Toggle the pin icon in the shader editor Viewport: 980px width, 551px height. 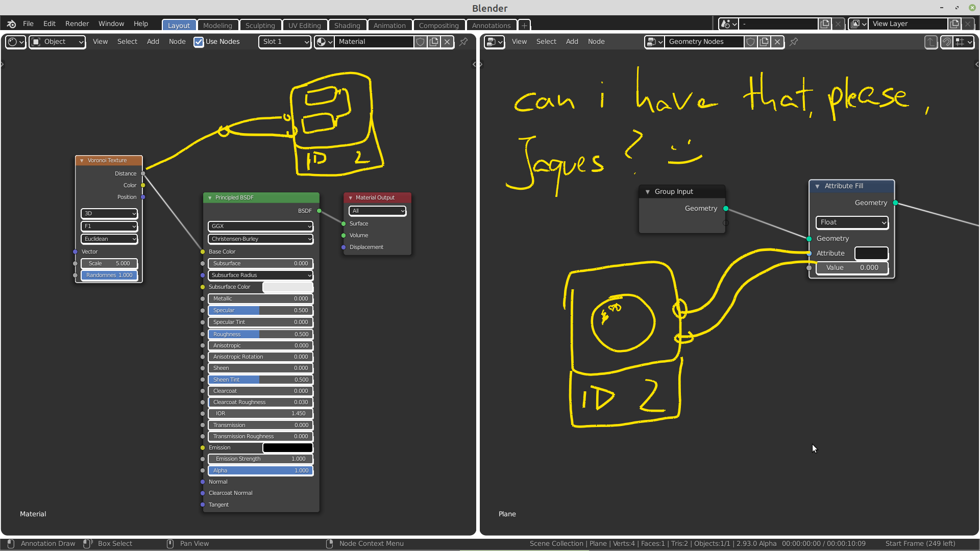[463, 42]
